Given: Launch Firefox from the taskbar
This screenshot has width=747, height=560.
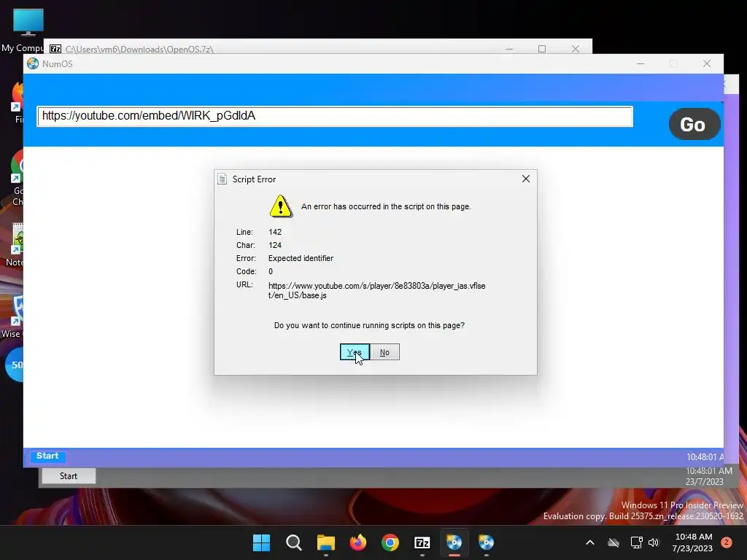Looking at the screenshot, I should 357,542.
